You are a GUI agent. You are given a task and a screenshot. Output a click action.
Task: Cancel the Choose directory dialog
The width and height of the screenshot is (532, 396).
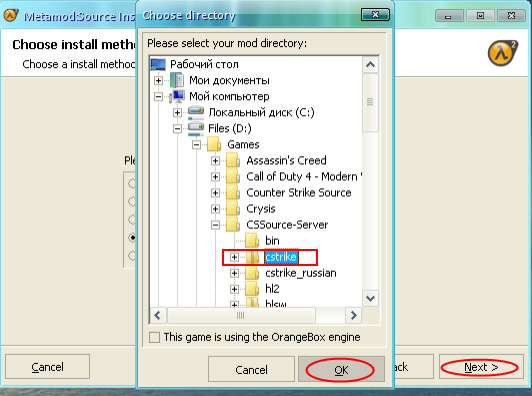point(251,369)
